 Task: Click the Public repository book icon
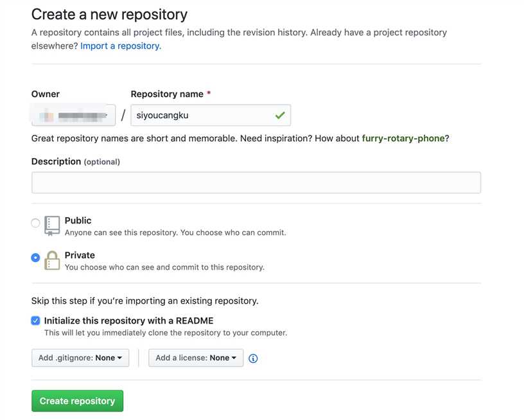click(52, 226)
